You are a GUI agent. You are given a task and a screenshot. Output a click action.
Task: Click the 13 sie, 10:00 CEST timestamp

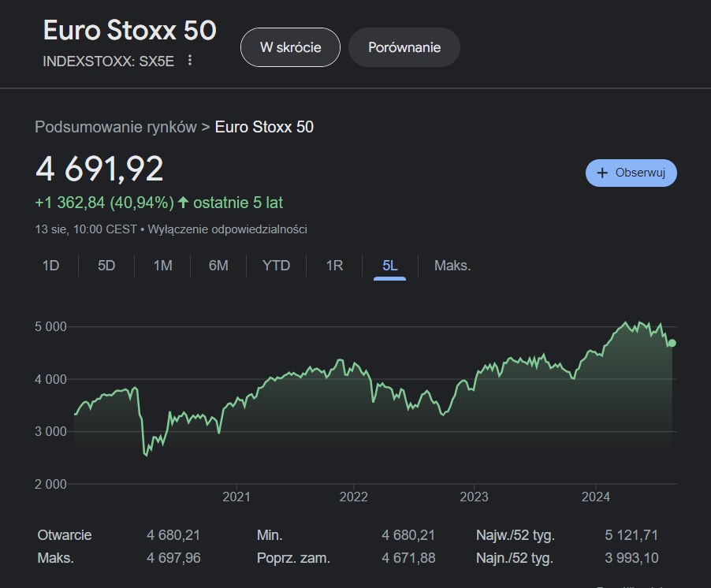[86, 229]
